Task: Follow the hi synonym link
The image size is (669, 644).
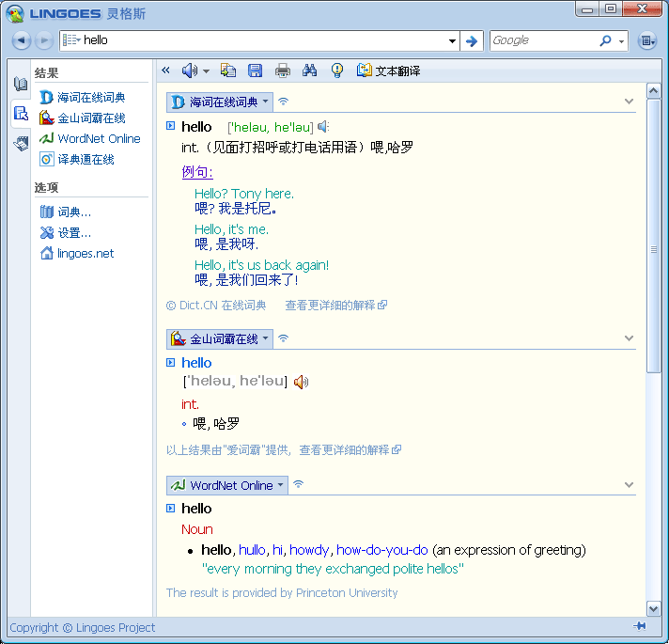Action: click(278, 550)
